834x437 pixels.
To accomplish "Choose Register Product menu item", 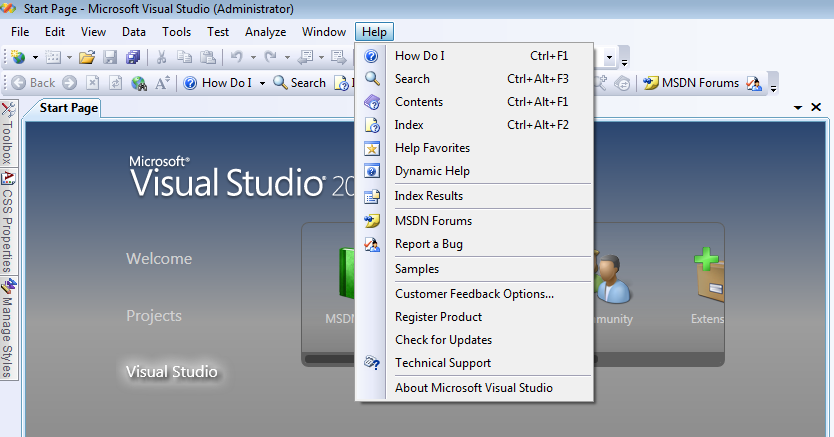I will pos(474,317).
